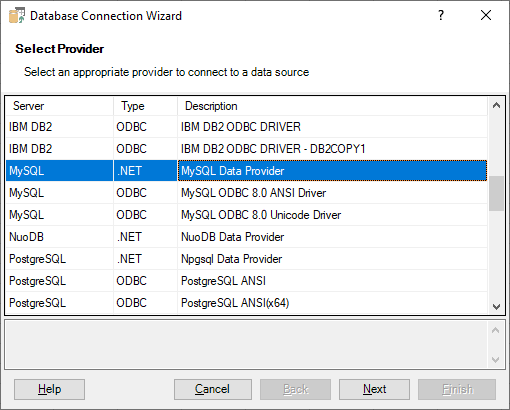Select the PostgreSQL ANSI(x64) row

click(x=247, y=303)
